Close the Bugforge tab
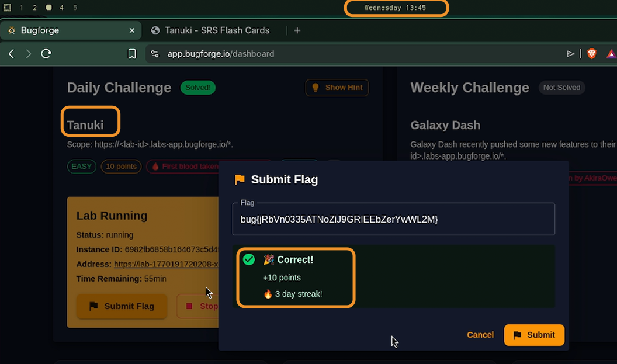The height and width of the screenshot is (364, 617). [132, 30]
